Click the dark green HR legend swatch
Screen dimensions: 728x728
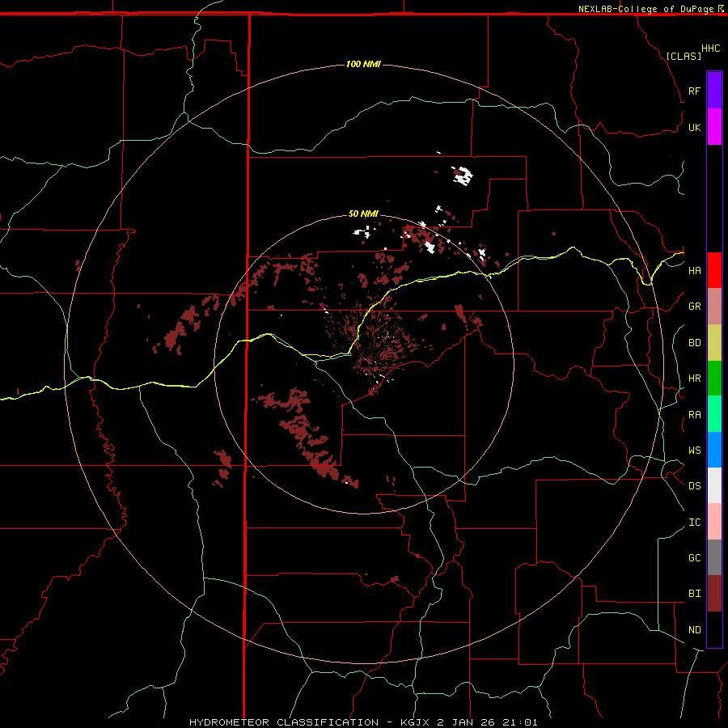714,379
